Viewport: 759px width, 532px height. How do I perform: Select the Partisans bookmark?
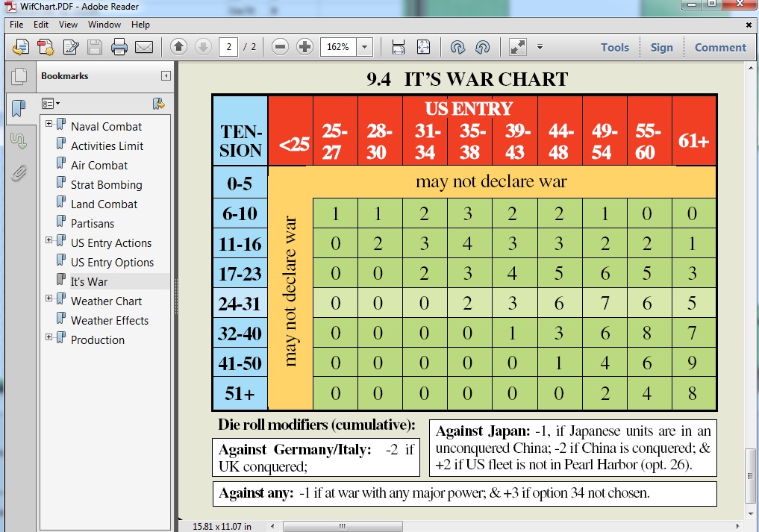93,223
